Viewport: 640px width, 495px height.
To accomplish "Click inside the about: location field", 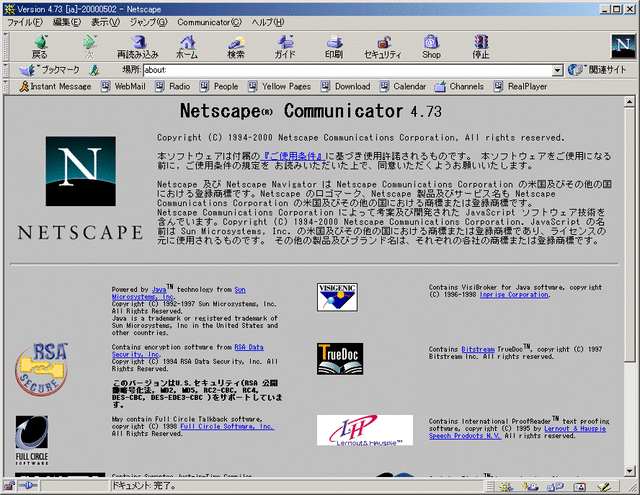I will point(348,70).
